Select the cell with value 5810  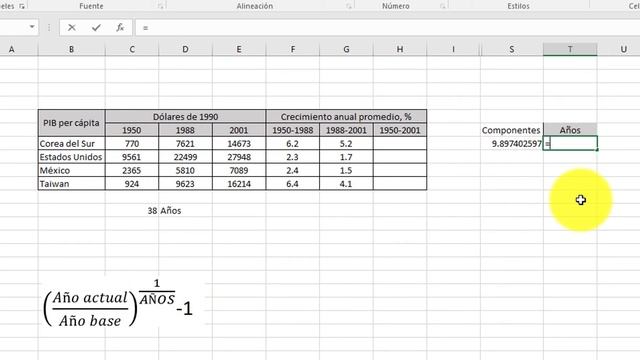coord(185,171)
